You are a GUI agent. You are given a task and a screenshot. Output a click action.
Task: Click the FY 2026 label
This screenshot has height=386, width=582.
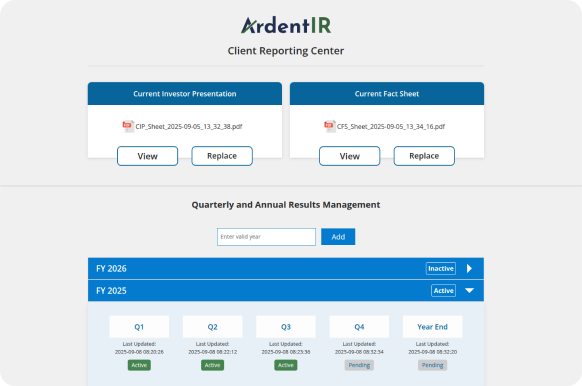pos(111,268)
